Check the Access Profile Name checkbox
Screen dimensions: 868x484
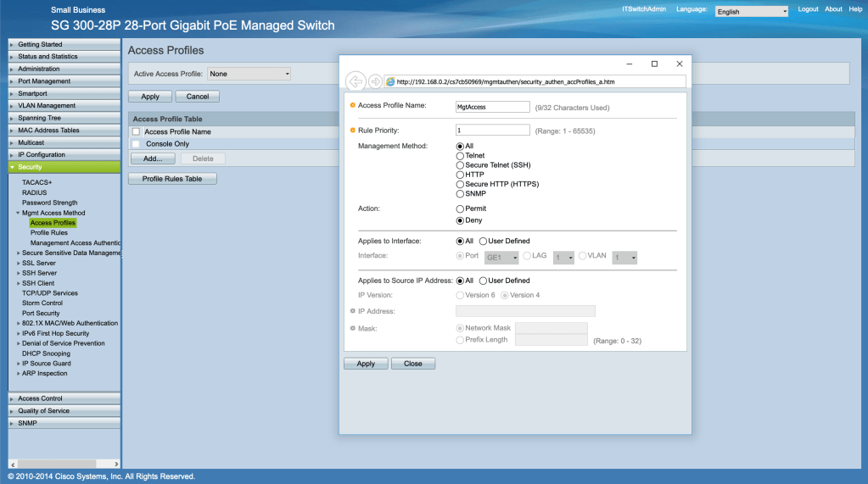136,132
